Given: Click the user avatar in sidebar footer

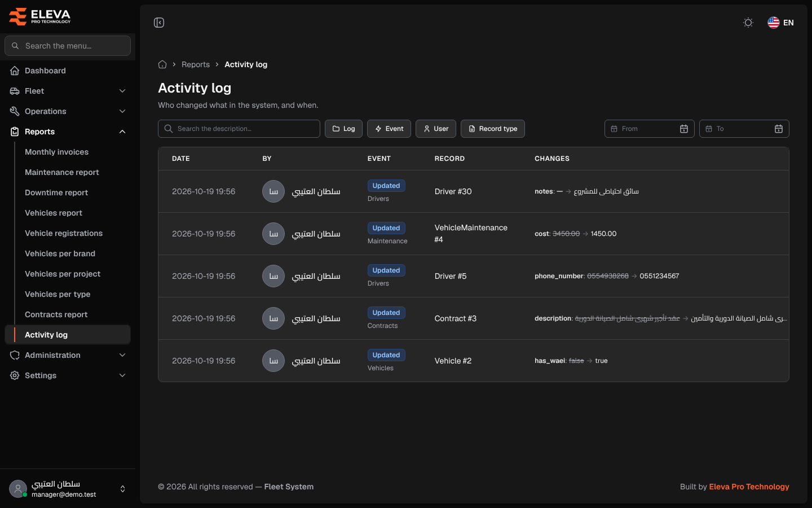Looking at the screenshot, I should point(18,489).
